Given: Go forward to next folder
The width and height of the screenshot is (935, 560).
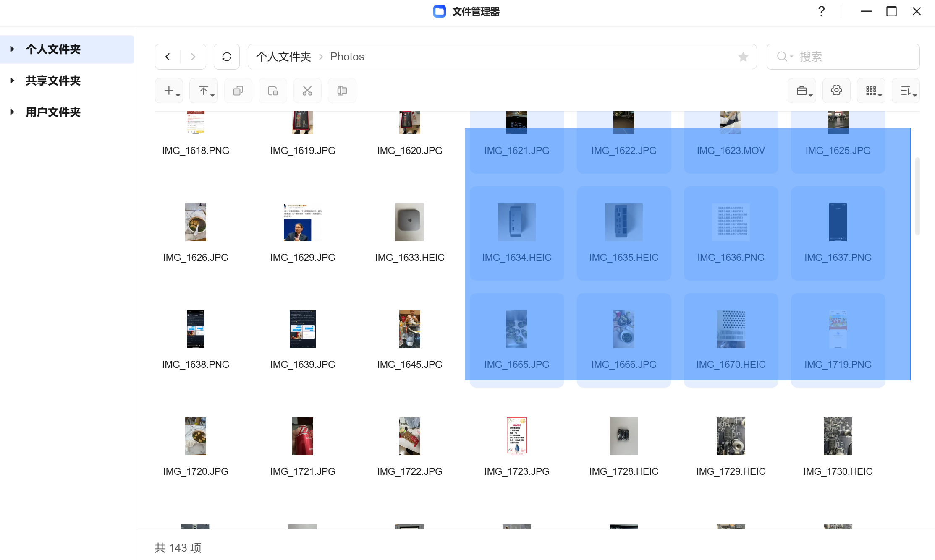Looking at the screenshot, I should click(x=193, y=57).
